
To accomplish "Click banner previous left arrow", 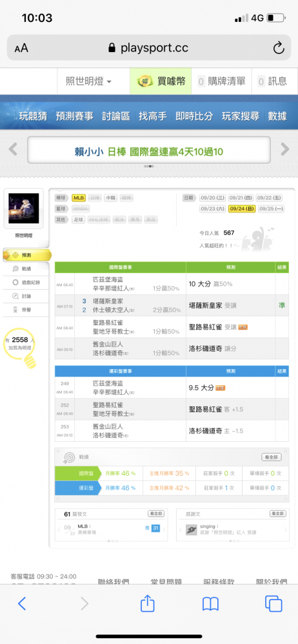I will pyautogui.click(x=13, y=149).
